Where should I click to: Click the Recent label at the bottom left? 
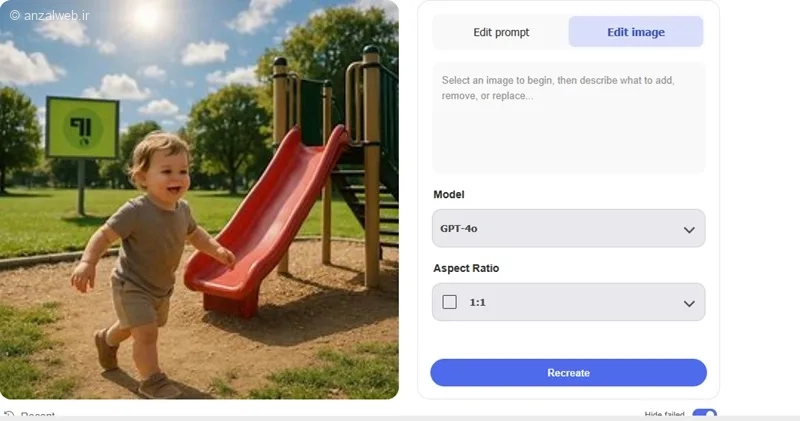point(37,414)
